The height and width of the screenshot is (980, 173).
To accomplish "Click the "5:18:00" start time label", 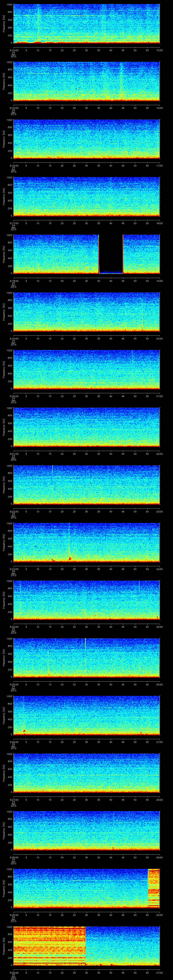I will pos(14,281).
